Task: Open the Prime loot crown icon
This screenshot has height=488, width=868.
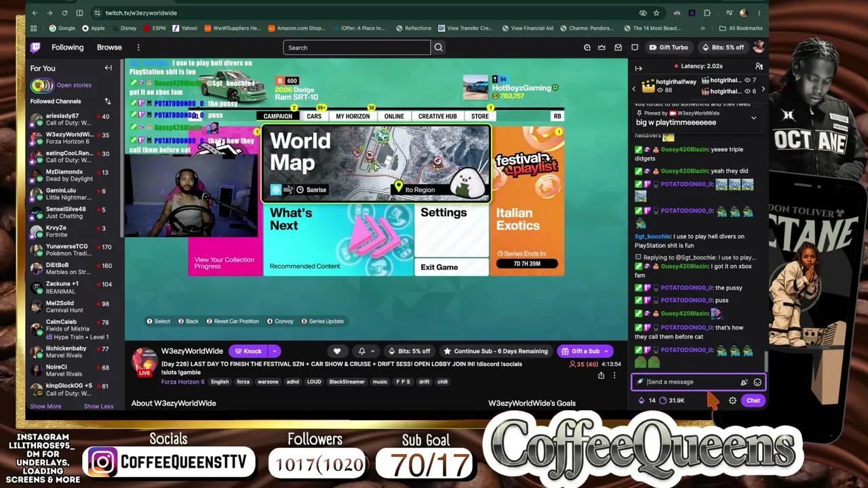Action: (601, 47)
